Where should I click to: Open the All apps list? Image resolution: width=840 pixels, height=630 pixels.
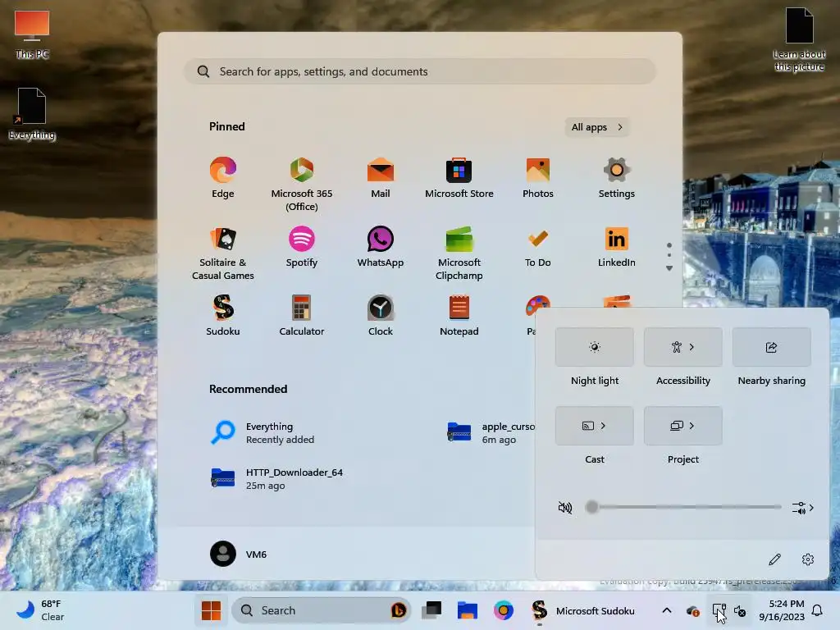point(597,127)
